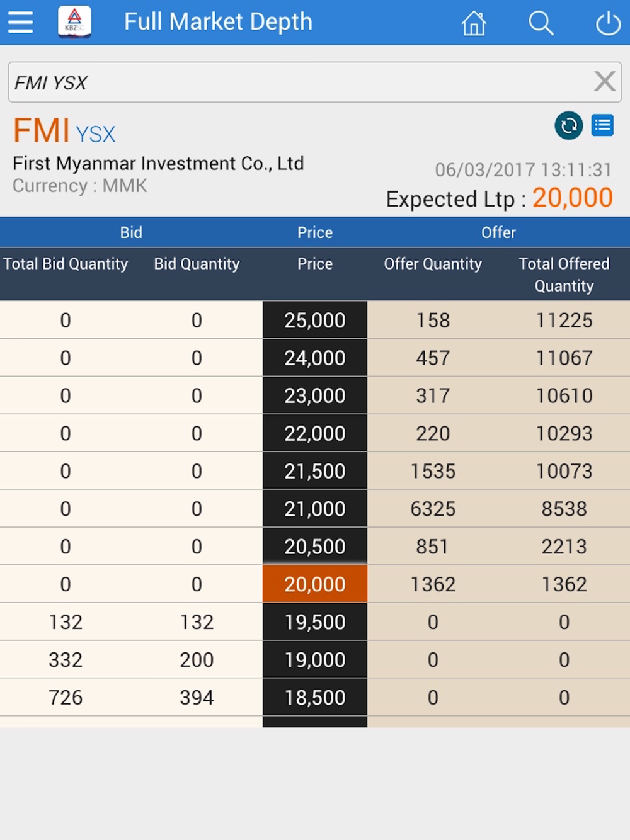Open the blue list view icon
This screenshot has width=630, height=840.
click(x=603, y=125)
